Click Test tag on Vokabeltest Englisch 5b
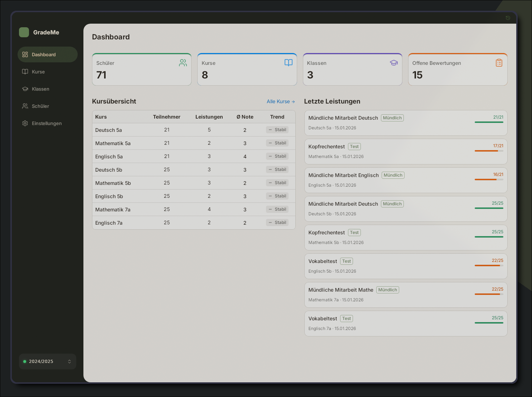Screen dimensions: 532x397 click(347, 261)
